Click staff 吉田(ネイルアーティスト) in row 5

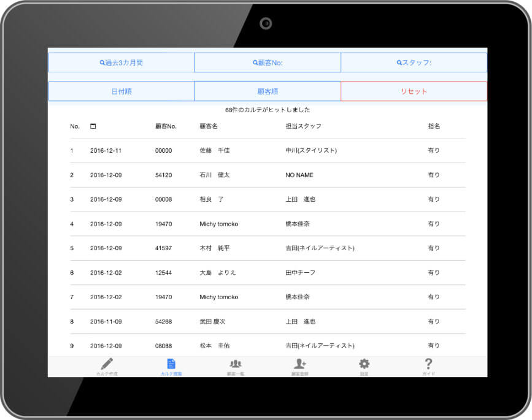point(320,248)
